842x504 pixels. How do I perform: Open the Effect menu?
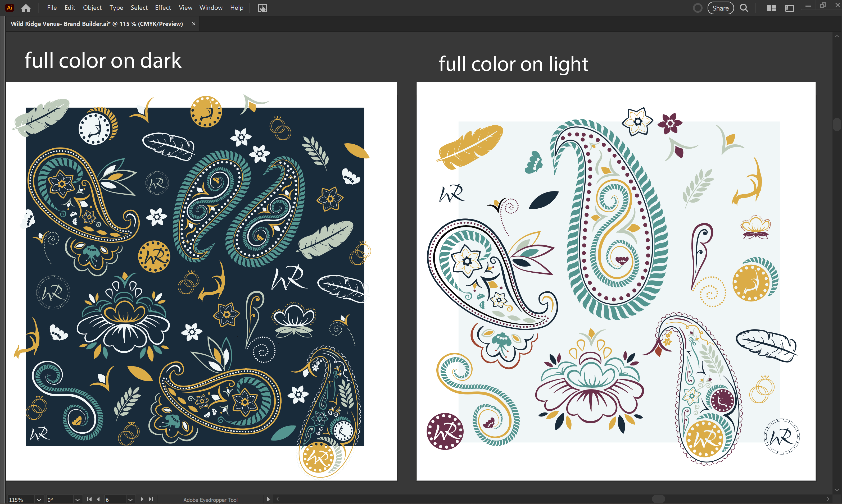163,7
